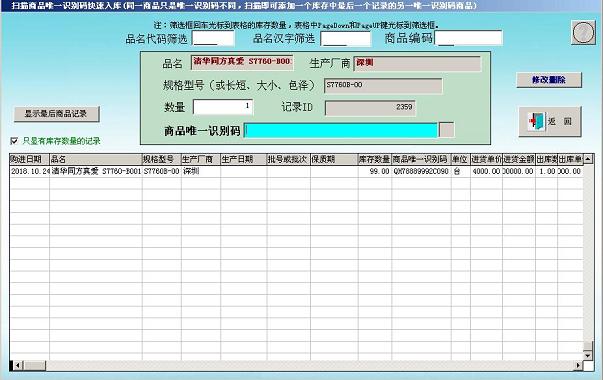The width and height of the screenshot is (603, 380).
Task: Click the 生产日期 column header
Action: pos(244,159)
